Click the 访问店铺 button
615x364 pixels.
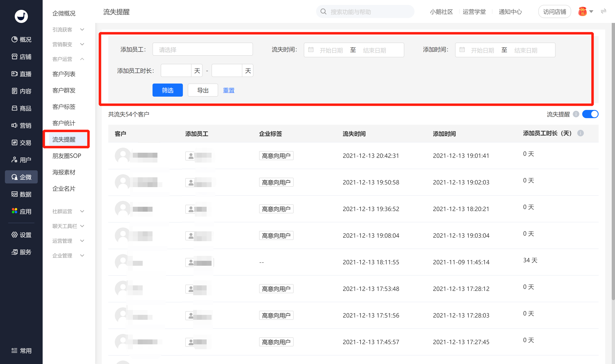click(x=555, y=11)
